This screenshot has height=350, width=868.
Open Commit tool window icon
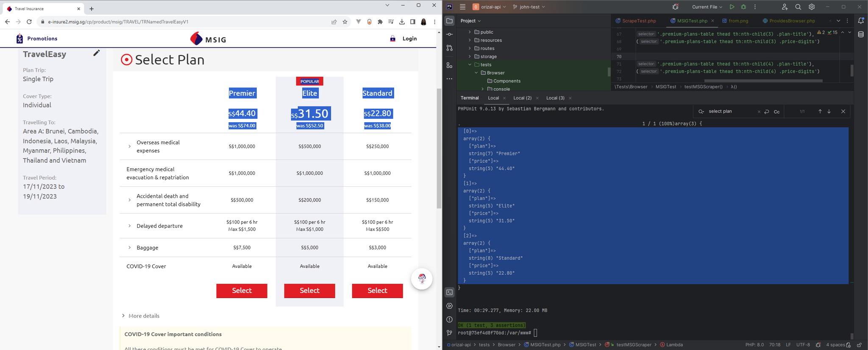(x=450, y=34)
